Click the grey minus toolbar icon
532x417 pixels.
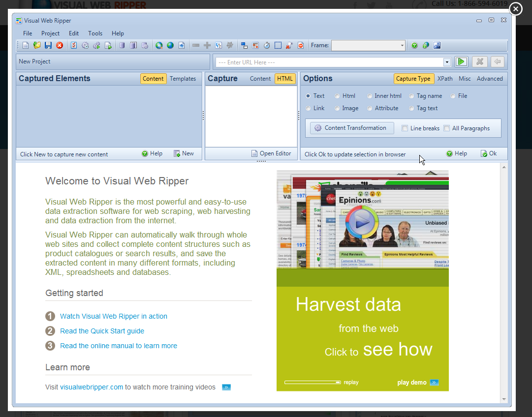coord(196,45)
